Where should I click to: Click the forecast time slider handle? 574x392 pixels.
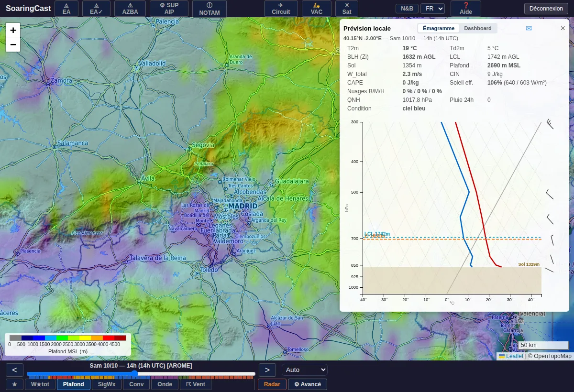[x=134, y=373]
